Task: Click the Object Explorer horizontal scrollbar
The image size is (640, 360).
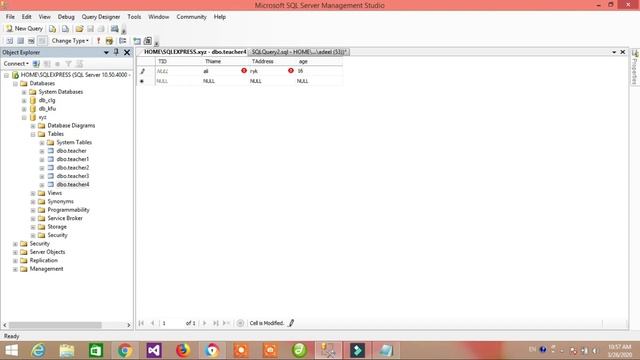Action: (x=67, y=325)
